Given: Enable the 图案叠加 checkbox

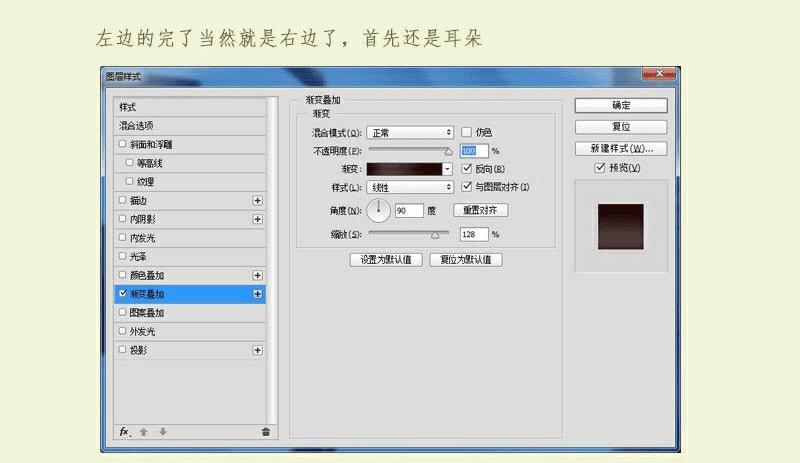Looking at the screenshot, I should point(122,312).
